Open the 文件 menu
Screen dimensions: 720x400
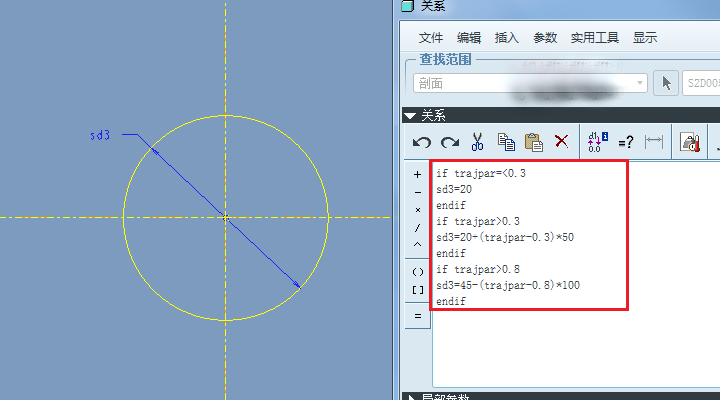click(431, 38)
